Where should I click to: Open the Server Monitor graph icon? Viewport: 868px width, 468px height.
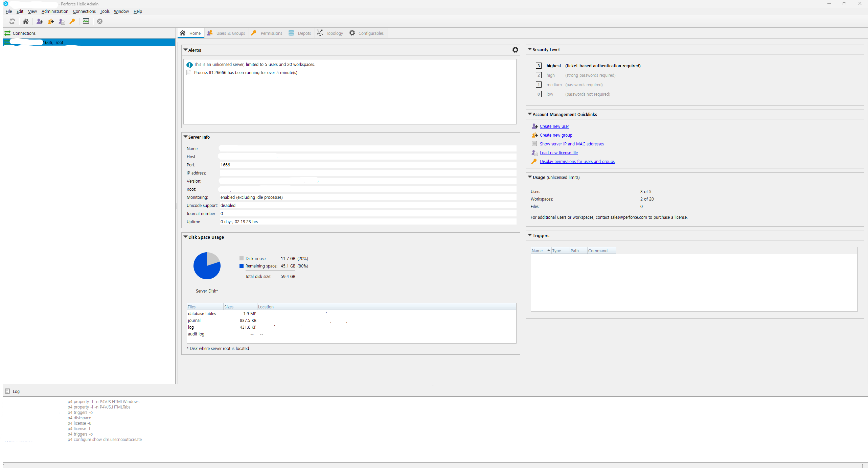86,21
